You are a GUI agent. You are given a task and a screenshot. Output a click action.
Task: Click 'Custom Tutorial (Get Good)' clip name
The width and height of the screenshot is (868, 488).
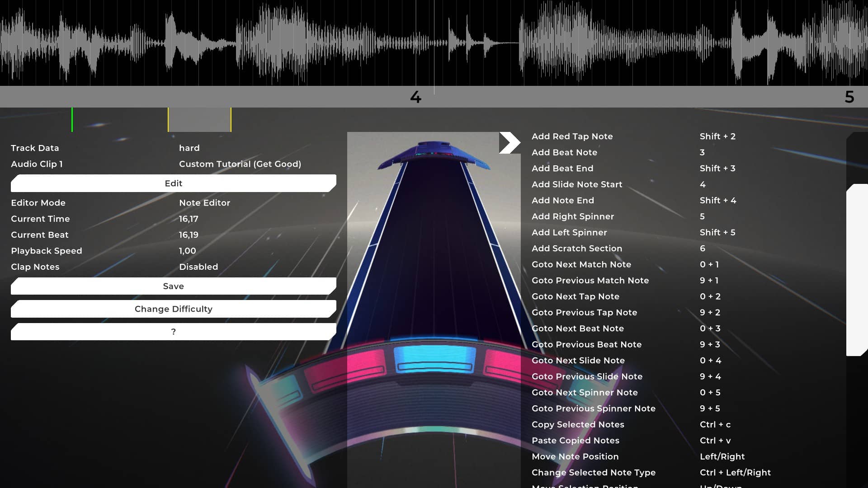pos(240,164)
